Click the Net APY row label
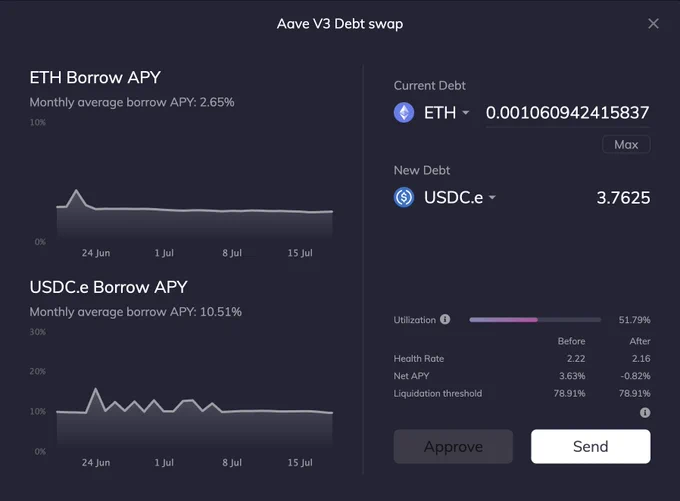The height and width of the screenshot is (501, 680). [x=411, y=376]
